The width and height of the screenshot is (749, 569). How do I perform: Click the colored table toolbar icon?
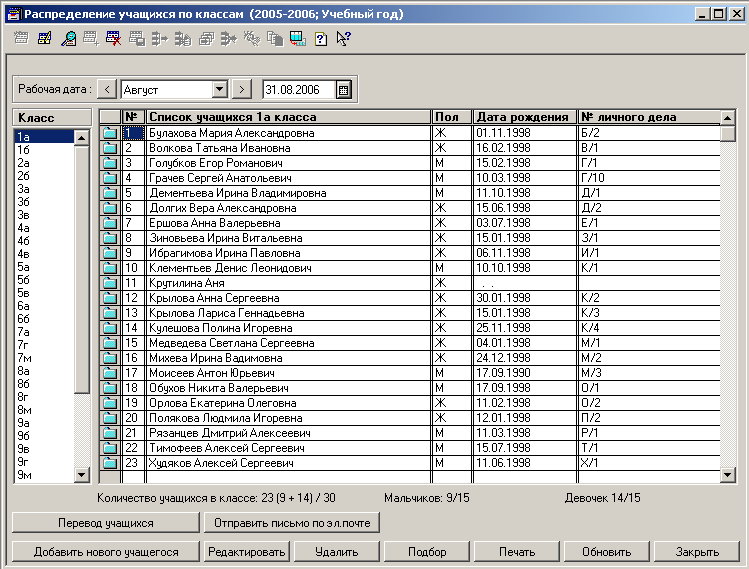[297, 40]
